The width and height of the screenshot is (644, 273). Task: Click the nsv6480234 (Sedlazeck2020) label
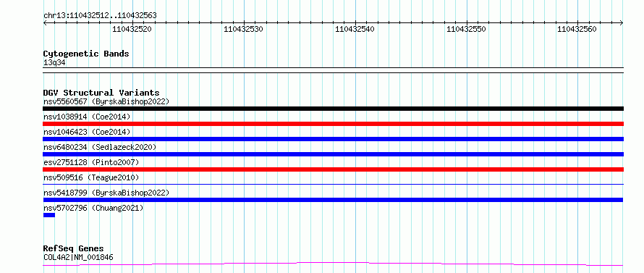click(x=100, y=147)
